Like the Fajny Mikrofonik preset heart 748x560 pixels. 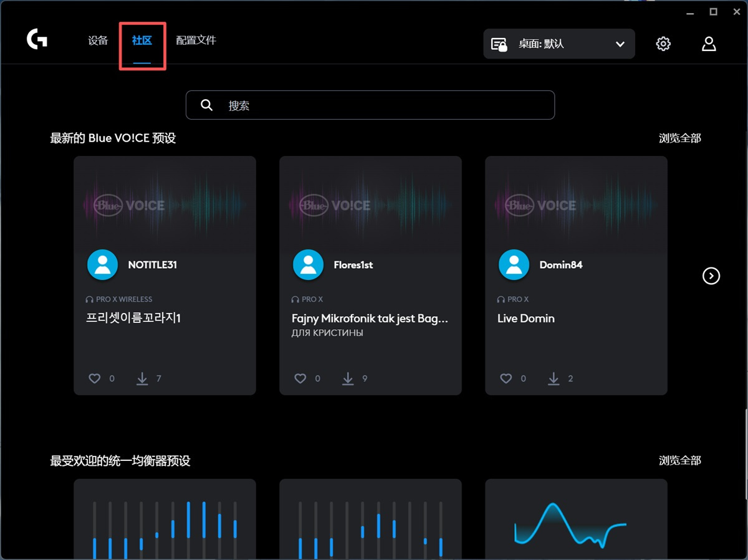[x=300, y=379]
